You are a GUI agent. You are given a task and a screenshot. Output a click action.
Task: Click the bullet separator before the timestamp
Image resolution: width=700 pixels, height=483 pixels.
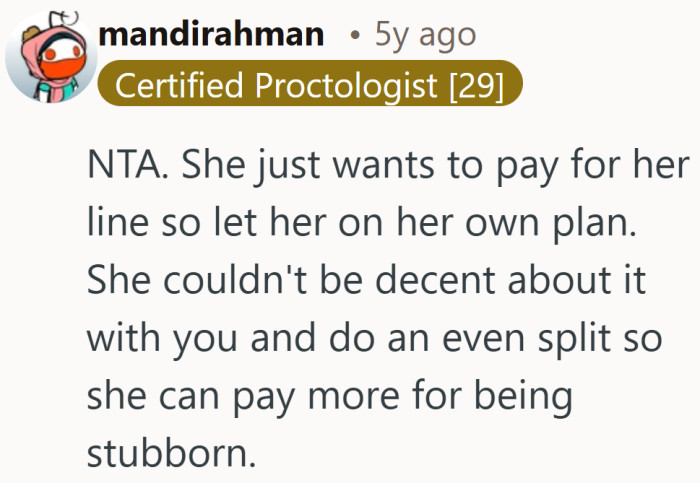click(x=354, y=36)
